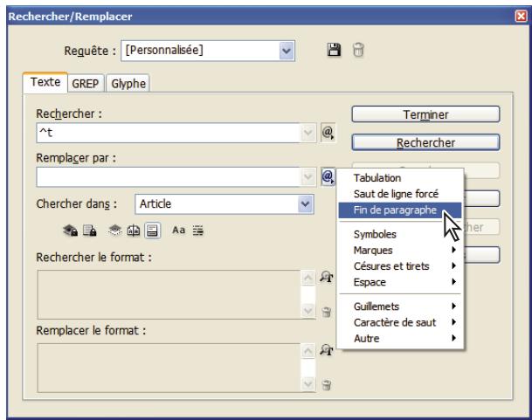Clear Remplacer le format attributes with trash icon
The image size is (532, 420).
tap(326, 385)
